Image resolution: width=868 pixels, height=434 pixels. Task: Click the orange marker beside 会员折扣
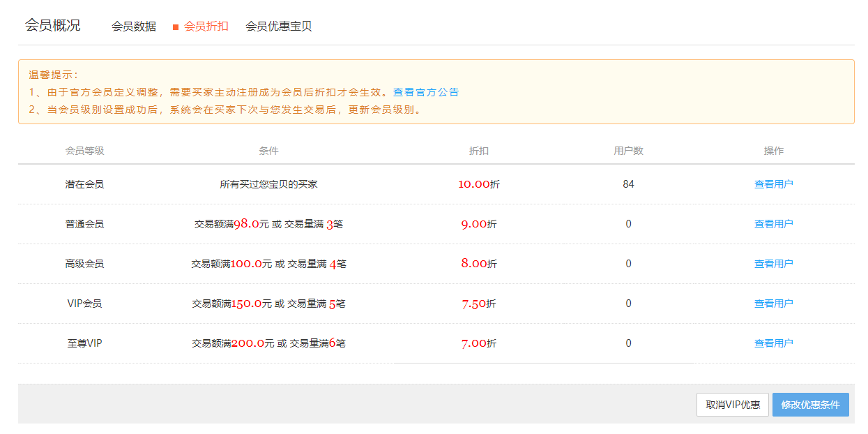coord(176,27)
